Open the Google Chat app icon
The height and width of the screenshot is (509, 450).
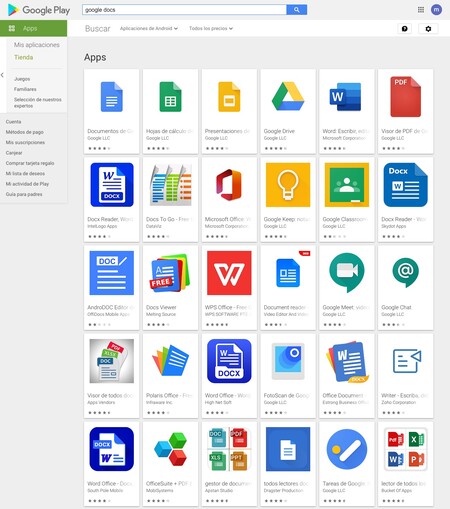point(405,273)
